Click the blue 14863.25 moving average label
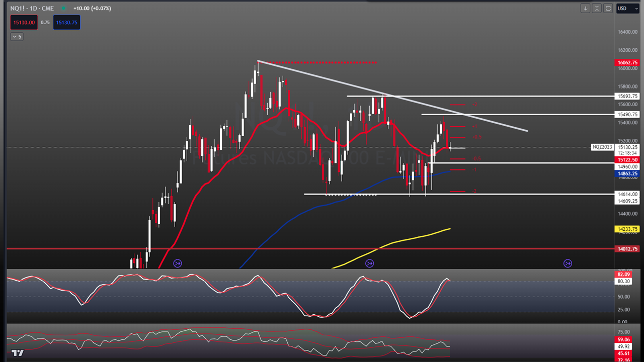The height and width of the screenshot is (362, 644). [627, 173]
